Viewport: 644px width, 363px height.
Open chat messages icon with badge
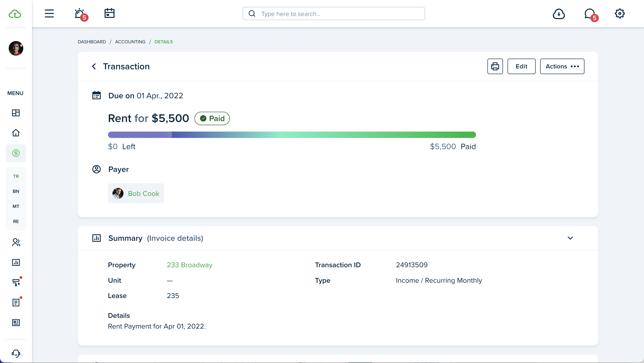(589, 14)
